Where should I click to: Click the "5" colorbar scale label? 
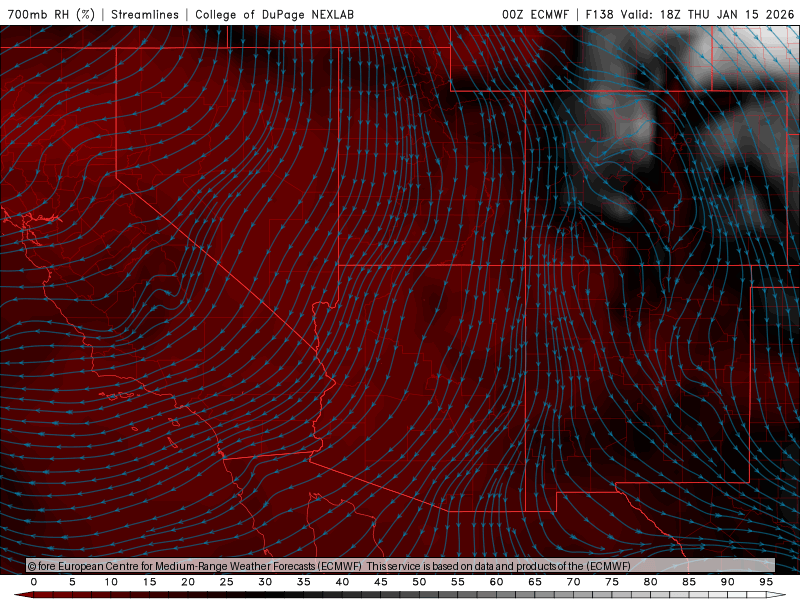click(72, 582)
